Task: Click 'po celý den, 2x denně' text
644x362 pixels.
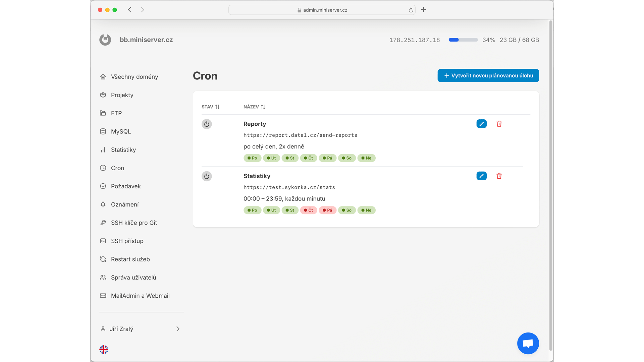Action: click(x=274, y=146)
